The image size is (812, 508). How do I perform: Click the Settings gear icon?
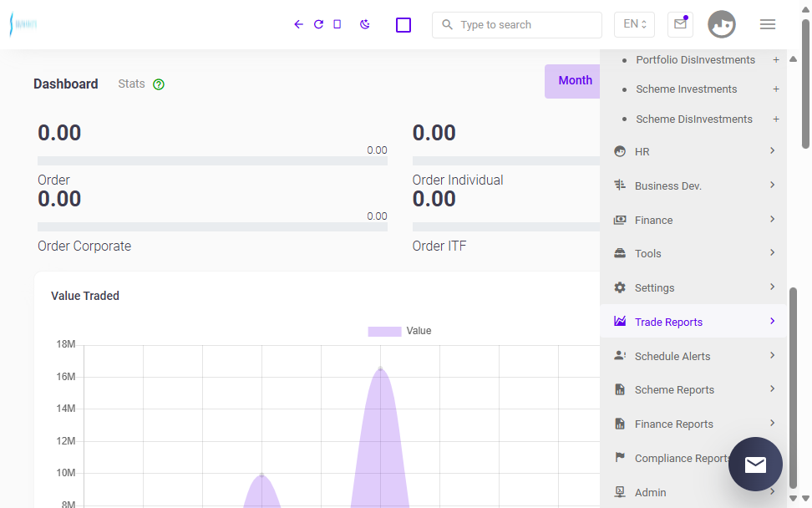(620, 287)
